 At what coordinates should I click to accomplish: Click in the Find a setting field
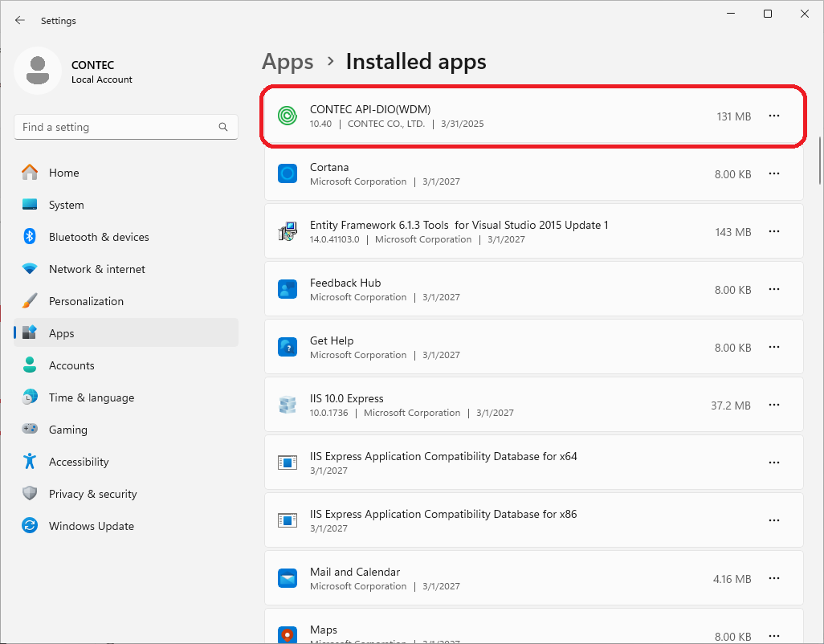point(126,127)
